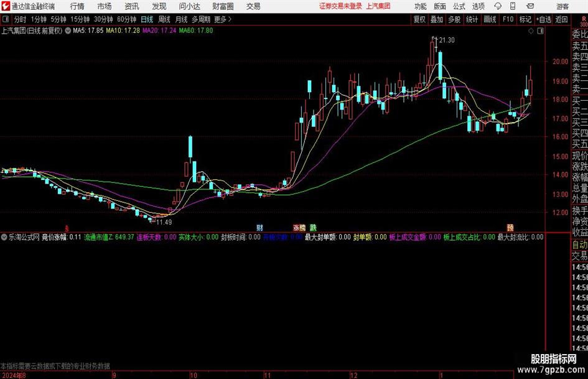This screenshot has height=379, width=588.
Task: Click 上汽集团 stock name in title bar
Action: 378,6
